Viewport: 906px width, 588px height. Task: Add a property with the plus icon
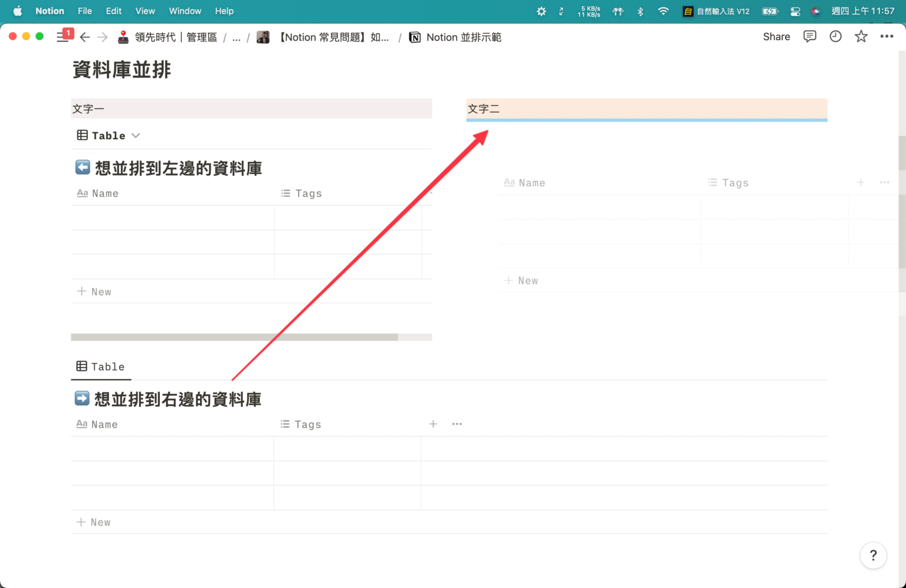coord(434,423)
